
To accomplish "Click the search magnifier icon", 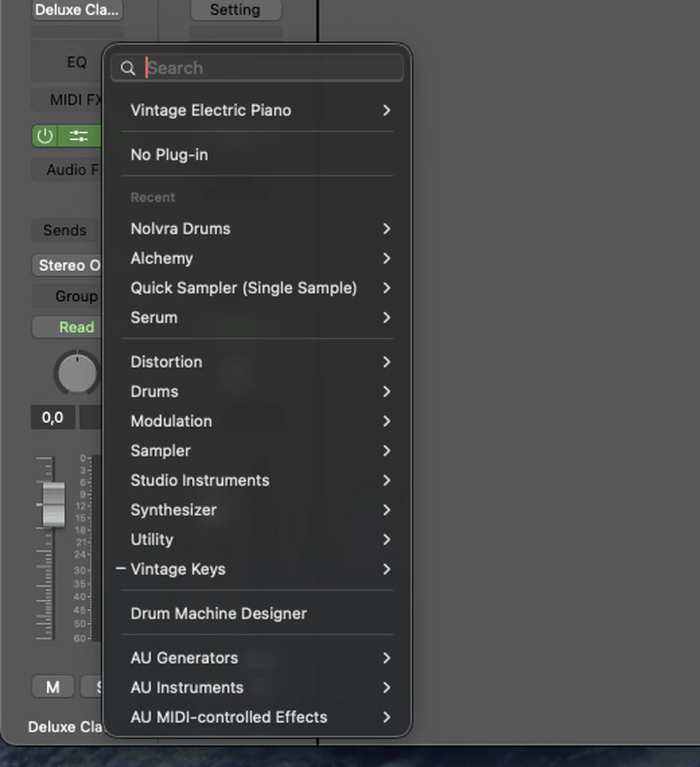I will pyautogui.click(x=128, y=69).
